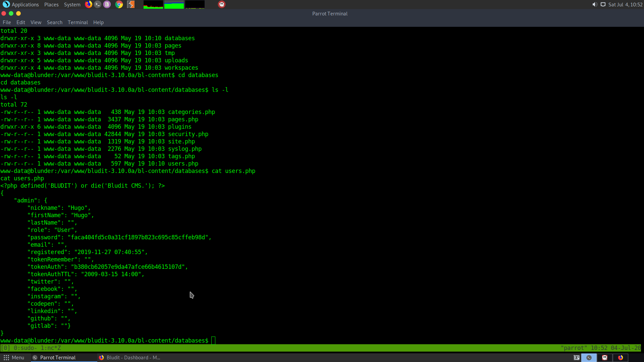Expand the System menu
Screen dimensions: 644x362
pyautogui.click(x=72, y=4)
